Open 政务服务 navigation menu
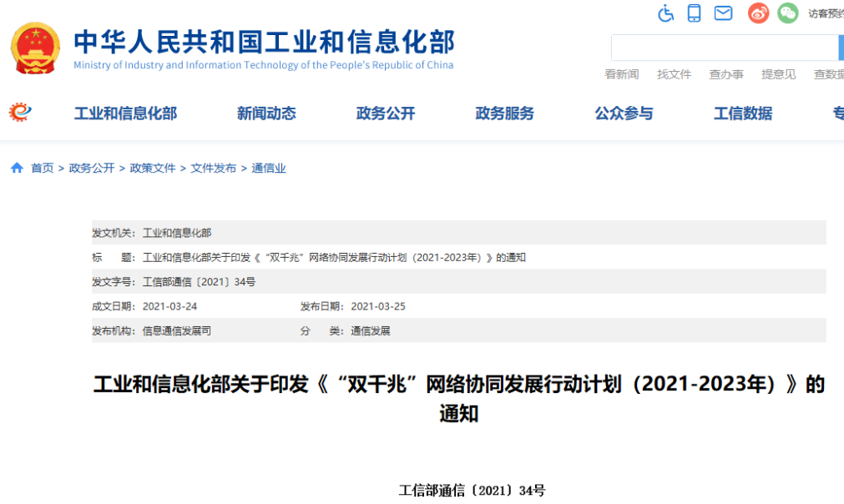 504,113
